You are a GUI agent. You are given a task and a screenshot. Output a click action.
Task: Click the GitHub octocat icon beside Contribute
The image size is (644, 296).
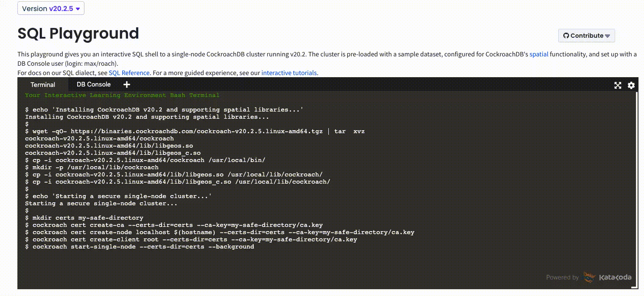click(566, 36)
